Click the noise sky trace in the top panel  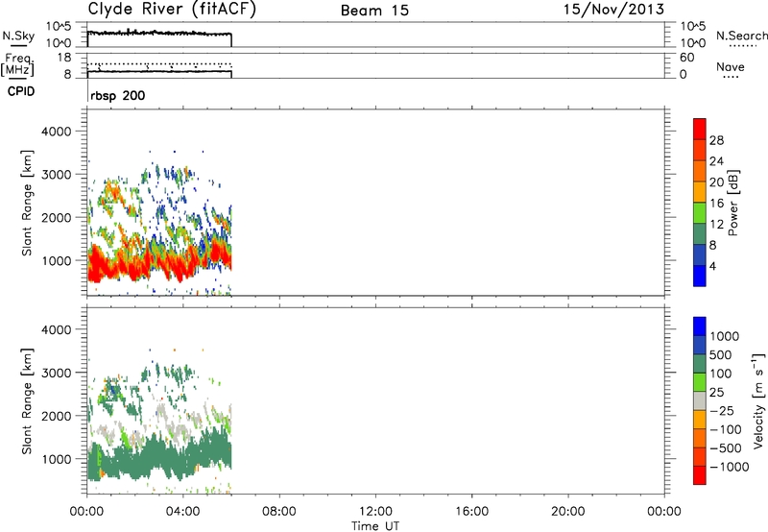159,34
